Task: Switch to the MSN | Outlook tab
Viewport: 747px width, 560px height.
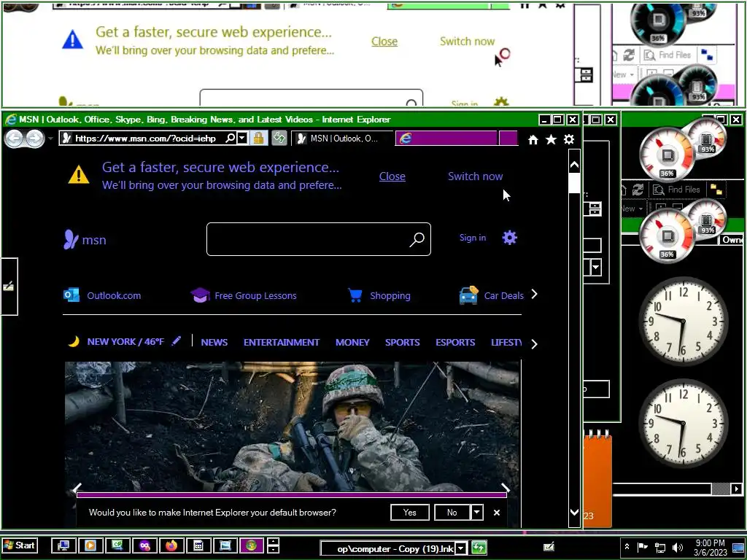Action: (x=342, y=139)
